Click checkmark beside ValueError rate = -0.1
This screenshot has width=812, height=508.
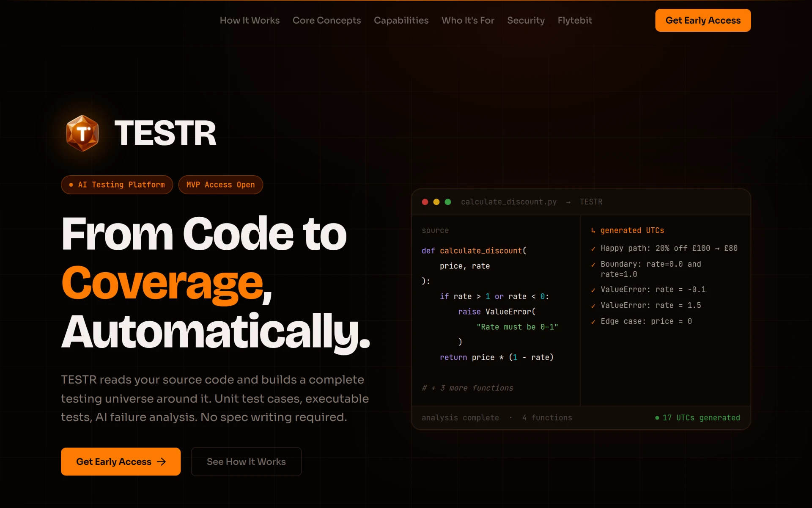coord(593,290)
